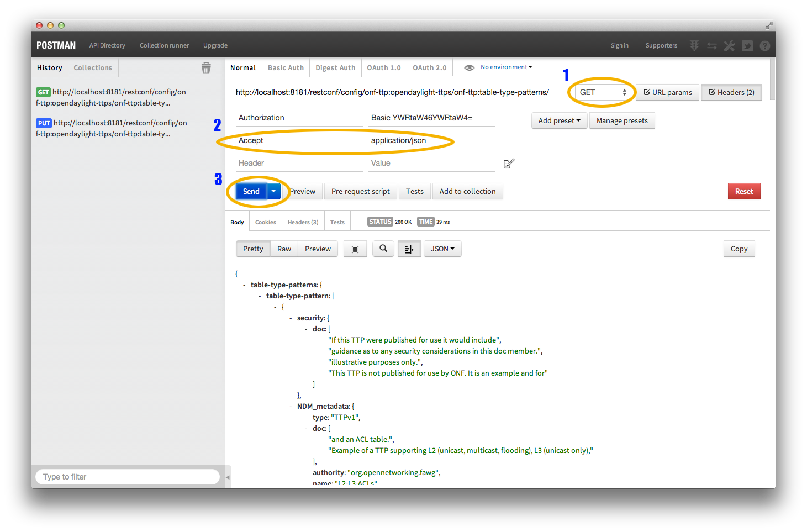Viewport: 807px width, 532px height.
Task: Click the traffic light interceptor icon
Action: pyautogui.click(x=694, y=46)
